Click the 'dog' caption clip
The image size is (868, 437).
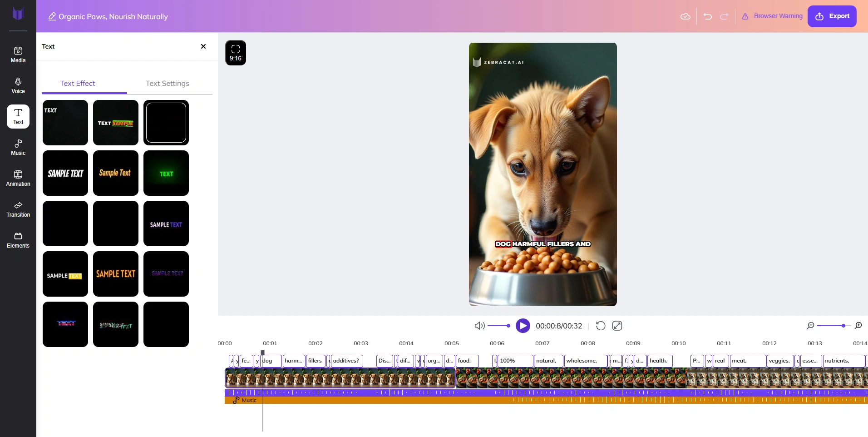(271, 361)
